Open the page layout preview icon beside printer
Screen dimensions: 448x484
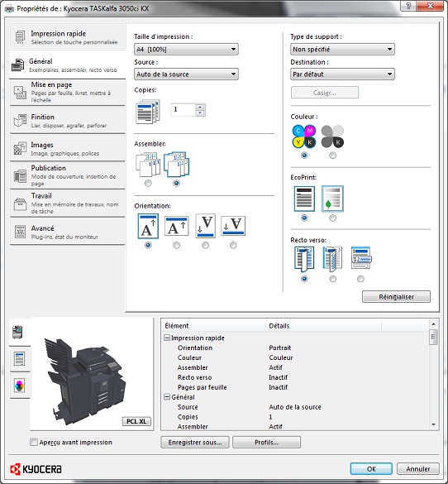20,359
